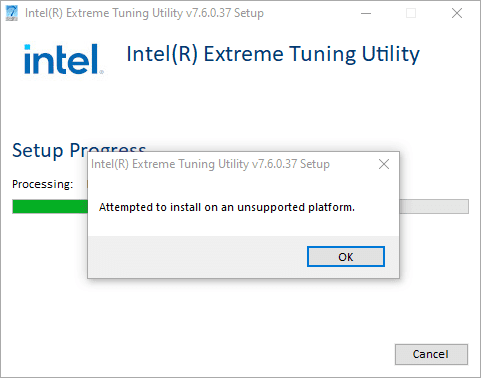Click the large Intel(R) Extreme Tuning Utility heading

pyautogui.click(x=273, y=54)
